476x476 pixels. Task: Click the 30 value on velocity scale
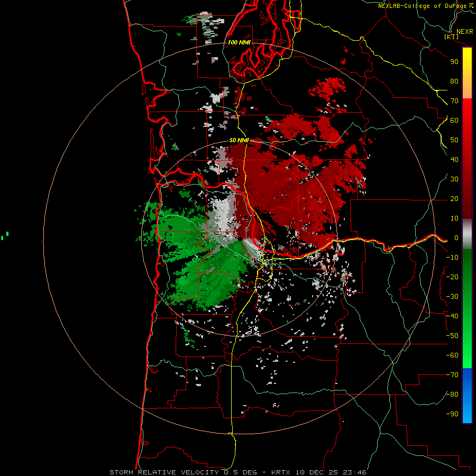[x=454, y=179]
